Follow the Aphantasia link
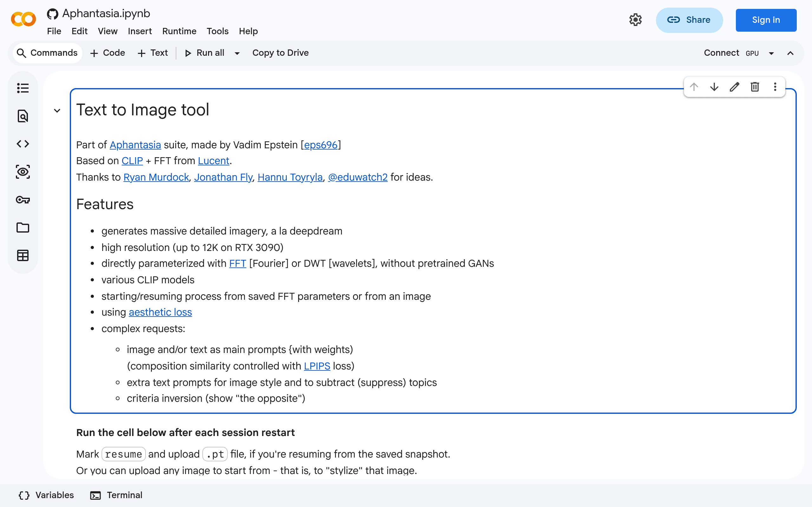Viewport: 812px width, 507px height. [x=135, y=145]
